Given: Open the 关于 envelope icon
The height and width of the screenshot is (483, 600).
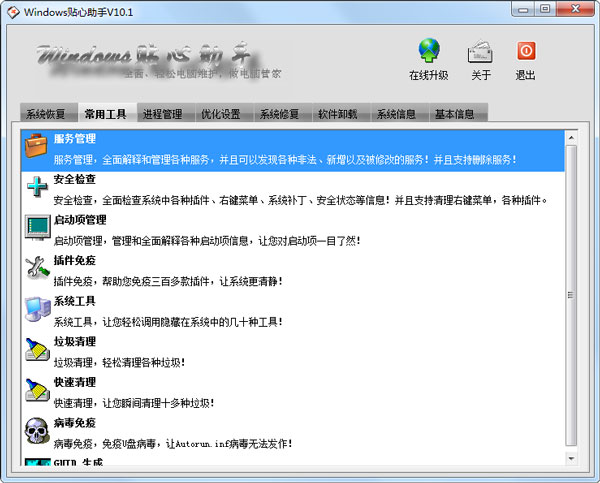Looking at the screenshot, I should 480,51.
